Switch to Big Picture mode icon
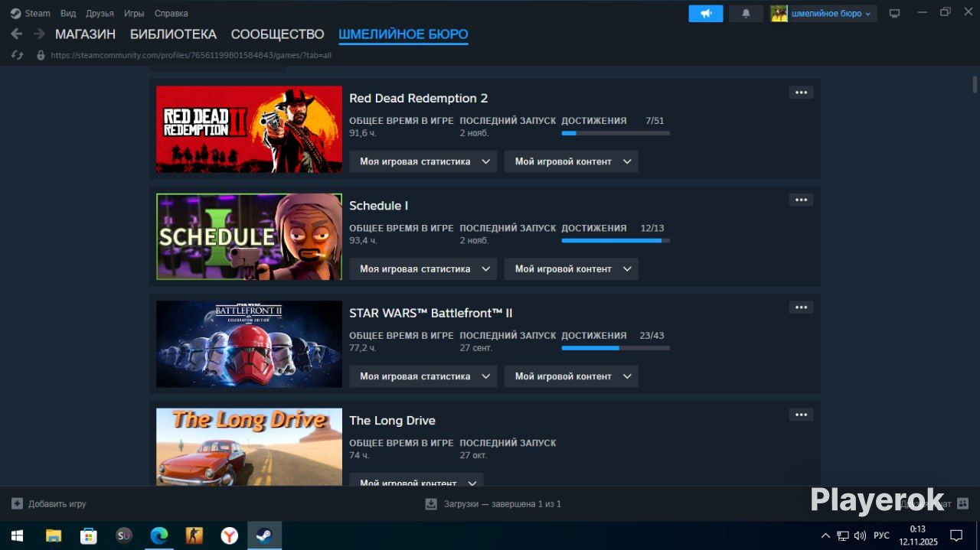The height and width of the screenshot is (550, 980). (894, 13)
